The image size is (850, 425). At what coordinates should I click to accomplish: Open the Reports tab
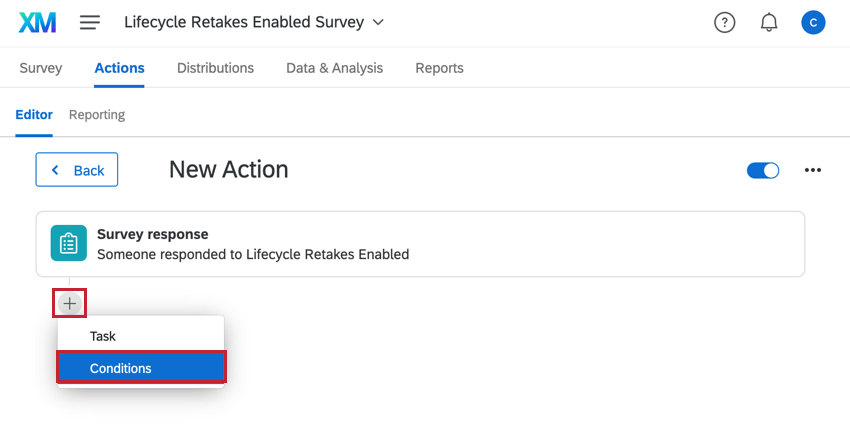click(439, 68)
